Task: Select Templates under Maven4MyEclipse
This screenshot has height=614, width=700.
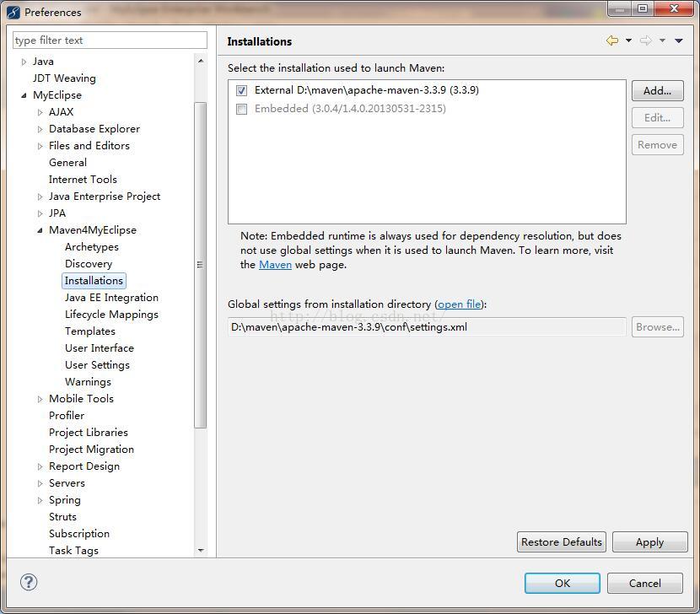Action: (90, 331)
